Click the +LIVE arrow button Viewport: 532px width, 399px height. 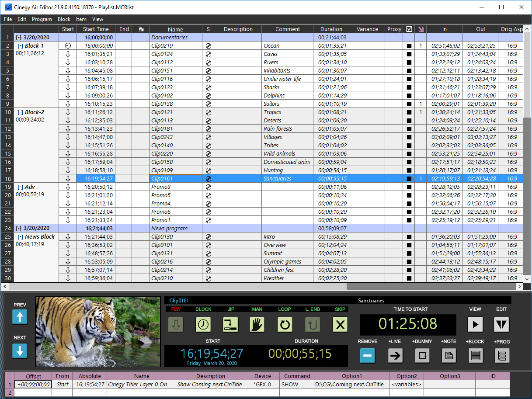[x=395, y=356]
